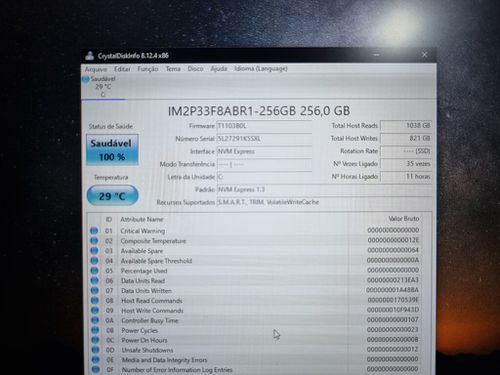The height and width of the screenshot is (375, 500).
Task: Select the Host Write Commands attribute name
Action: click(152, 311)
